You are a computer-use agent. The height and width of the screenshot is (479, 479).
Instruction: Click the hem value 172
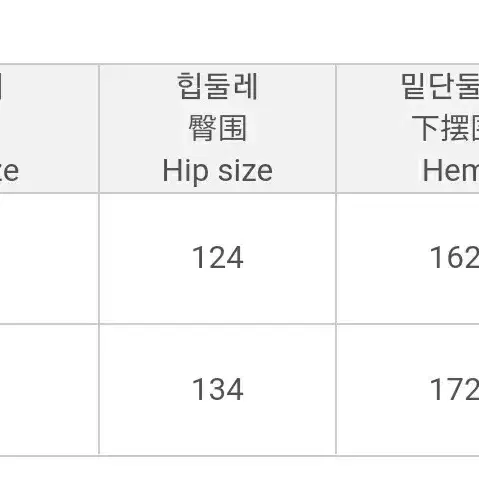(x=454, y=389)
